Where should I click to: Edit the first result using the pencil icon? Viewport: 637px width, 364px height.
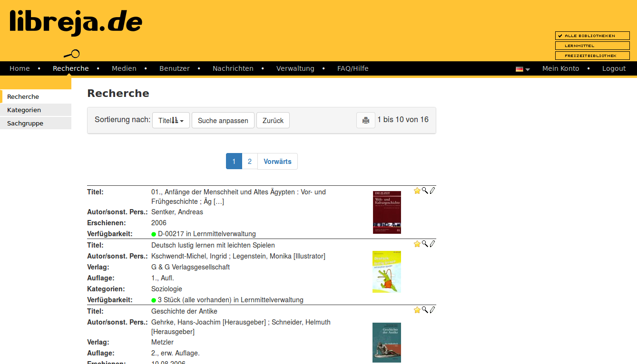432,190
